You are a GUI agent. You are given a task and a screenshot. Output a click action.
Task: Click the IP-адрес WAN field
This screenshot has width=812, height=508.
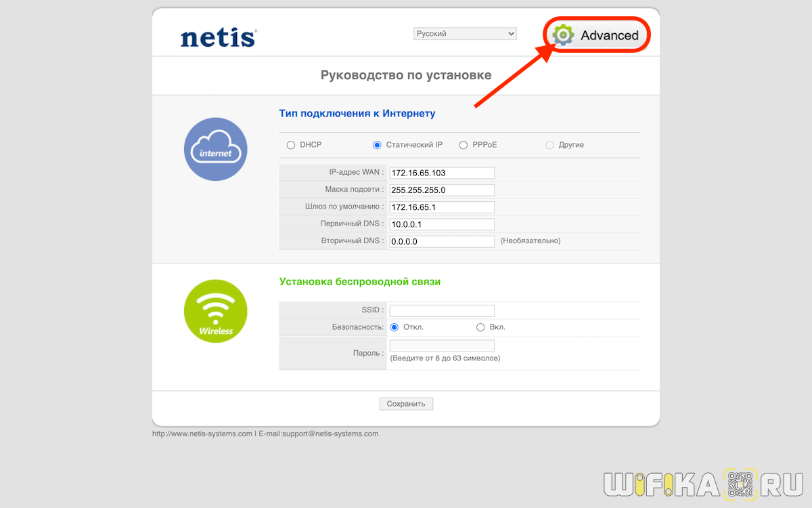pyautogui.click(x=442, y=173)
